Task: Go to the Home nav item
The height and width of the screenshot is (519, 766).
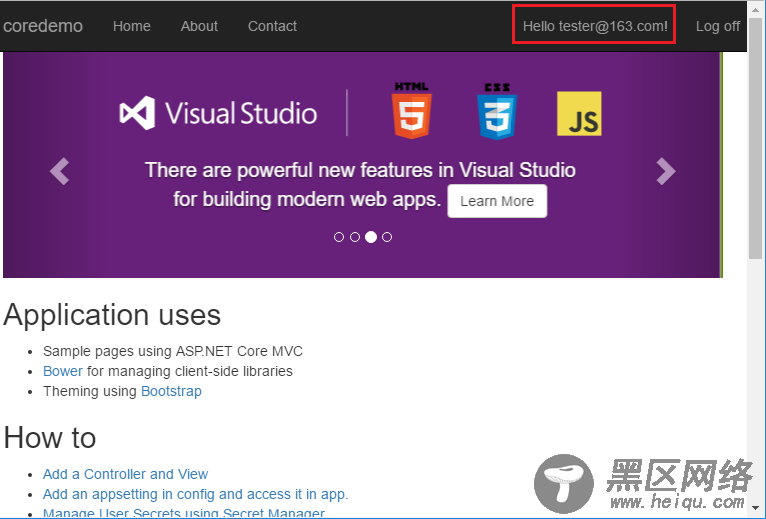Action: [131, 26]
